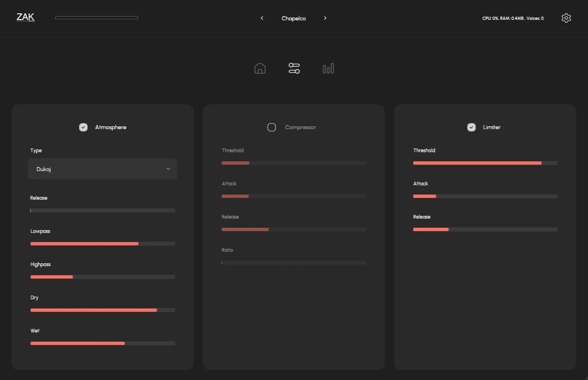Disable the Atmosphere effect checkbox

(x=83, y=127)
